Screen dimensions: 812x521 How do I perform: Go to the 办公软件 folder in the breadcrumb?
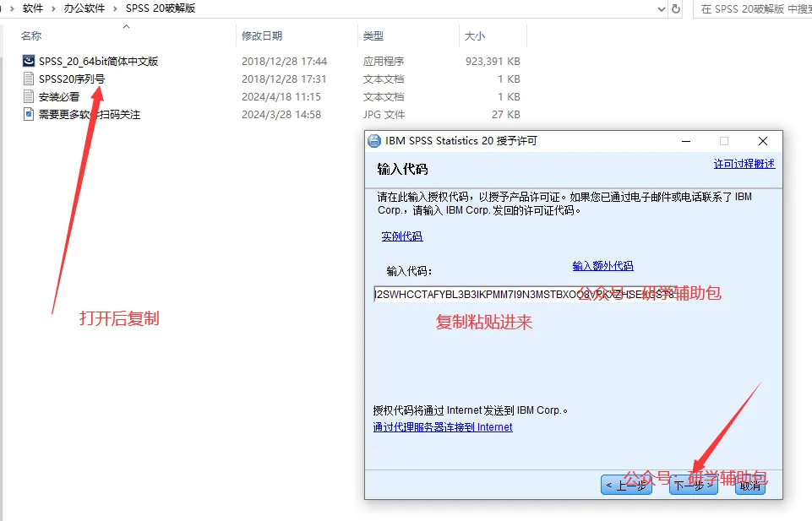coord(84,8)
